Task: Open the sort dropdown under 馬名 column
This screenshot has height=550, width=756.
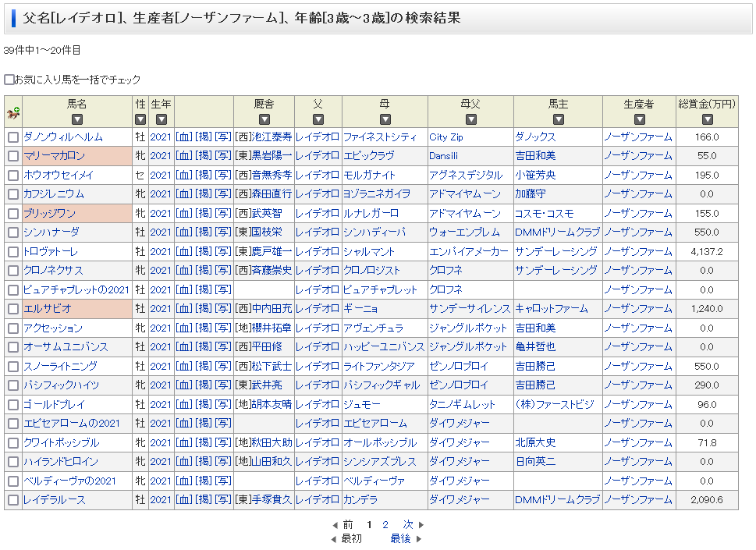Action: [76, 119]
